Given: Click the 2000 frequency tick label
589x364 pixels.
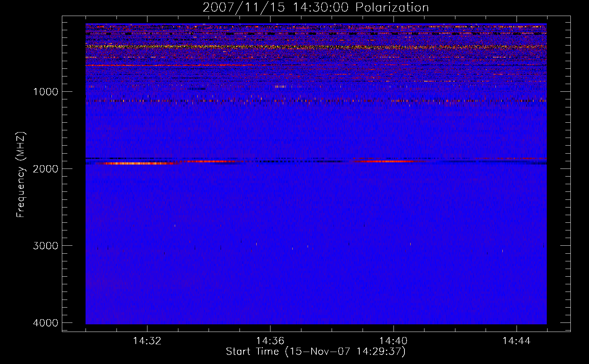Looking at the screenshot, I should (x=46, y=169).
